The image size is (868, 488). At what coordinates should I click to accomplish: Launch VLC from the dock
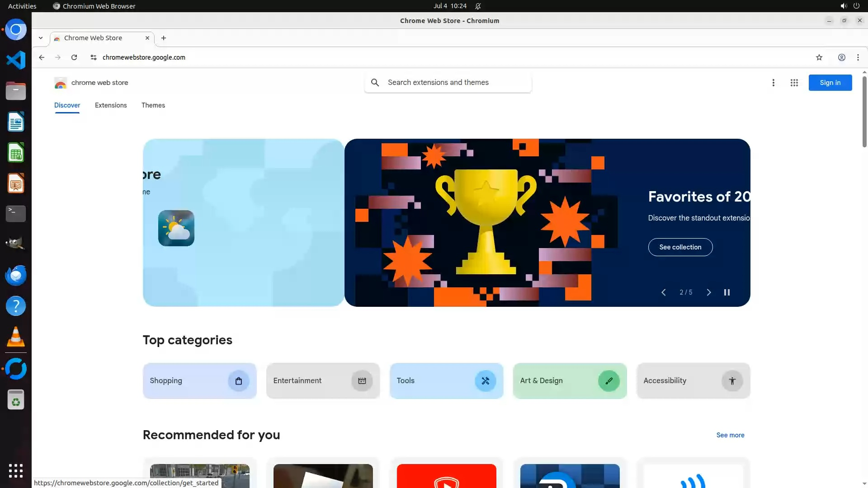pos(16,337)
